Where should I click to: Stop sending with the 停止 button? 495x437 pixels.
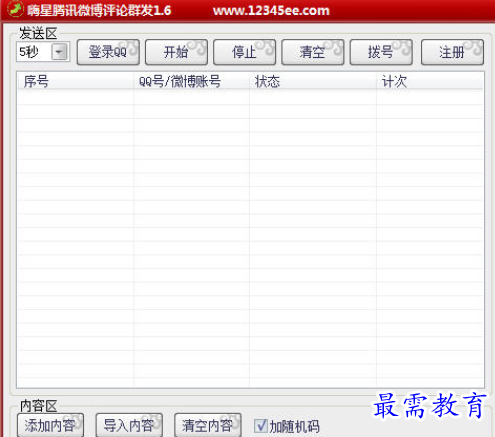244,52
